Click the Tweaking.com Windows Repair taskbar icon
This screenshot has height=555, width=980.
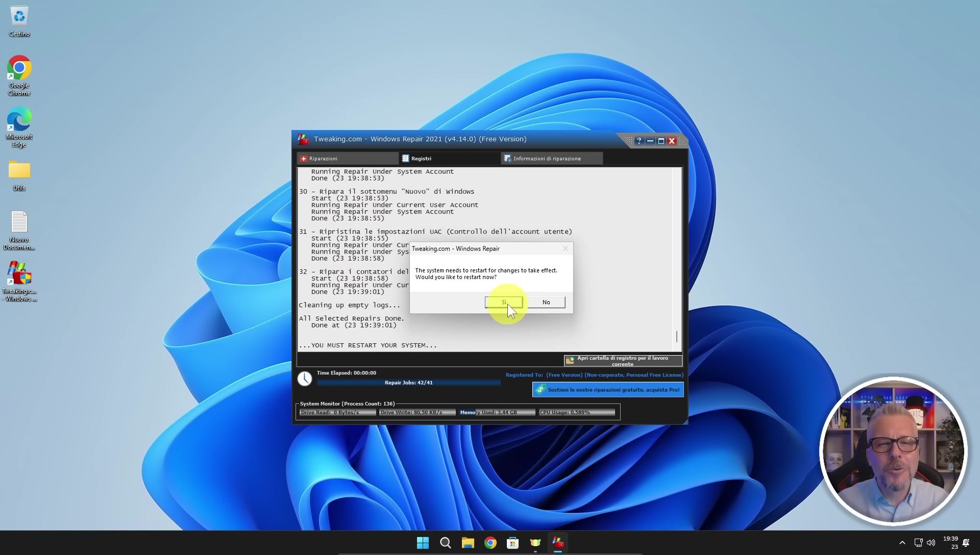pyautogui.click(x=558, y=543)
